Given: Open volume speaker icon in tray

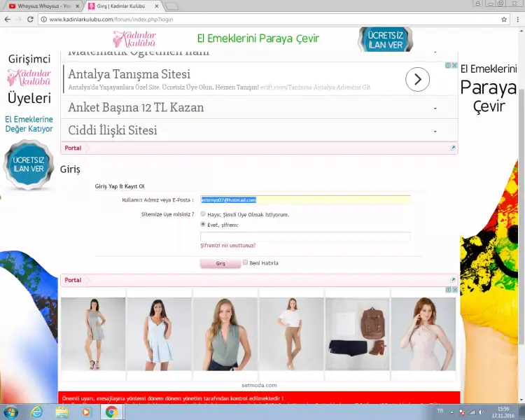Looking at the screenshot, I should 482,412.
